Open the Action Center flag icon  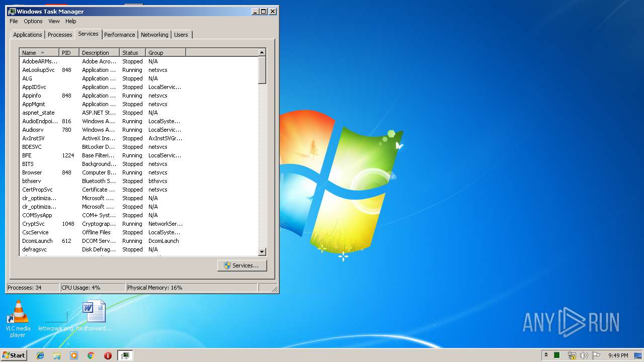[596, 355]
